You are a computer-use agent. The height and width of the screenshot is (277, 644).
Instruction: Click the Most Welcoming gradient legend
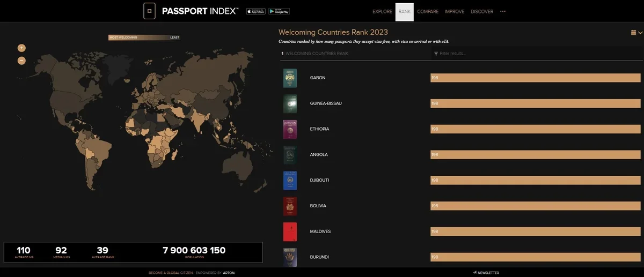pyautogui.click(x=144, y=38)
